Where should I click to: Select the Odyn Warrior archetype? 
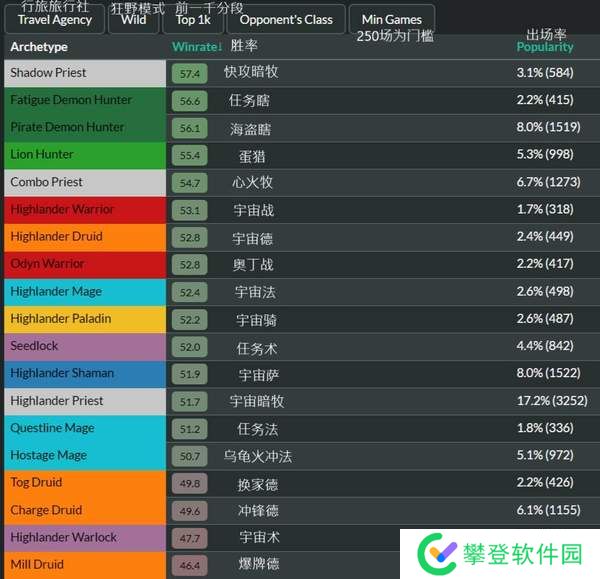[x=85, y=264]
